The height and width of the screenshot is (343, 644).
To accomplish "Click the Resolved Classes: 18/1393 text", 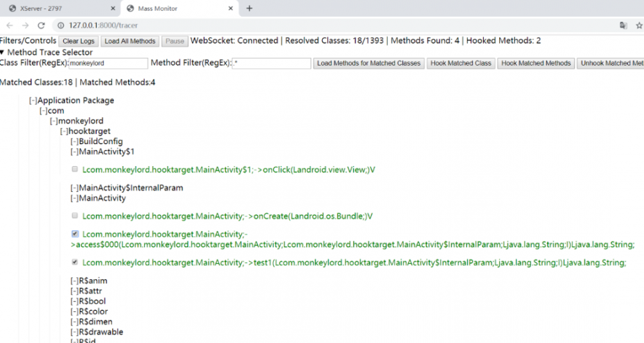I will pos(334,41).
